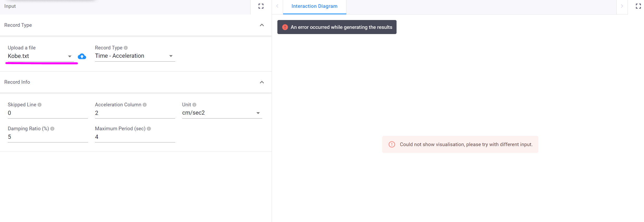Open the Time - Acceleration record type dropdown

click(135, 56)
